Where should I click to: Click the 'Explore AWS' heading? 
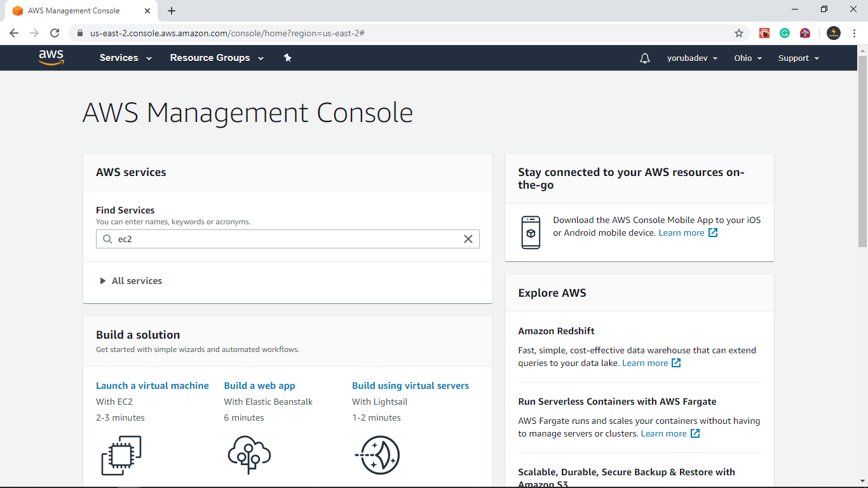[x=552, y=293]
